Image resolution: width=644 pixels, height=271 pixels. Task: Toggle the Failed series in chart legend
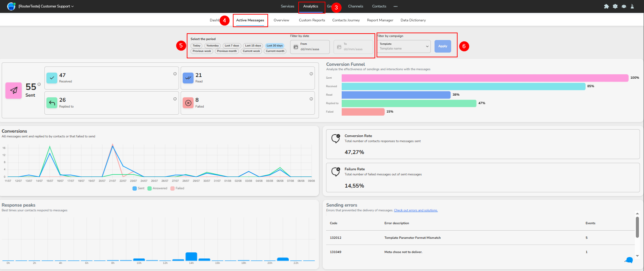[x=178, y=188]
